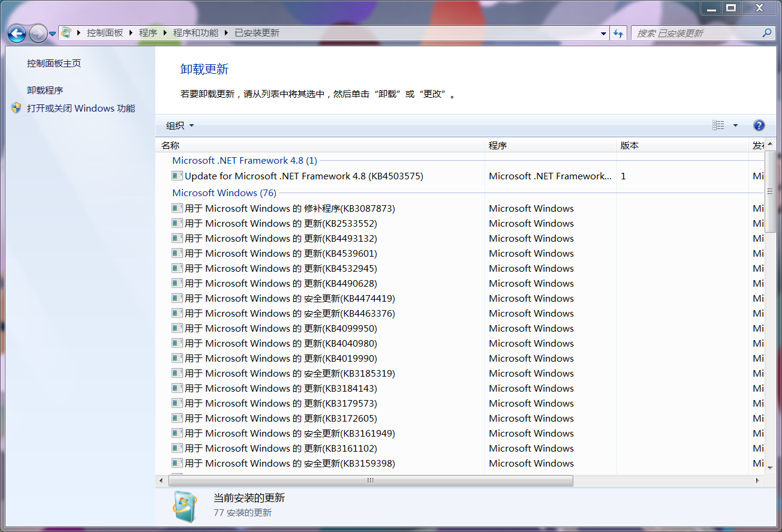Image resolution: width=782 pixels, height=532 pixels.
Task: Sort by 程序 column header
Action: [x=551, y=145]
